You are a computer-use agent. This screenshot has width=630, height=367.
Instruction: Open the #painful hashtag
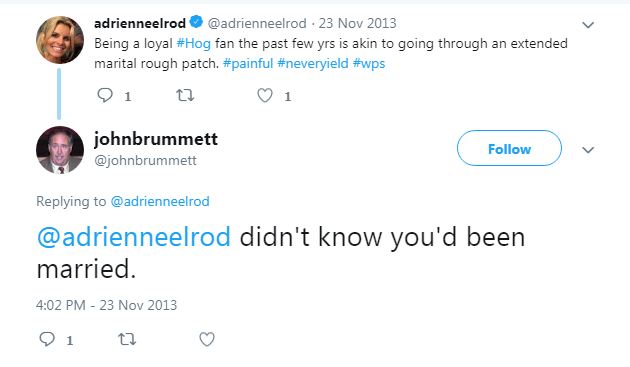click(x=248, y=64)
